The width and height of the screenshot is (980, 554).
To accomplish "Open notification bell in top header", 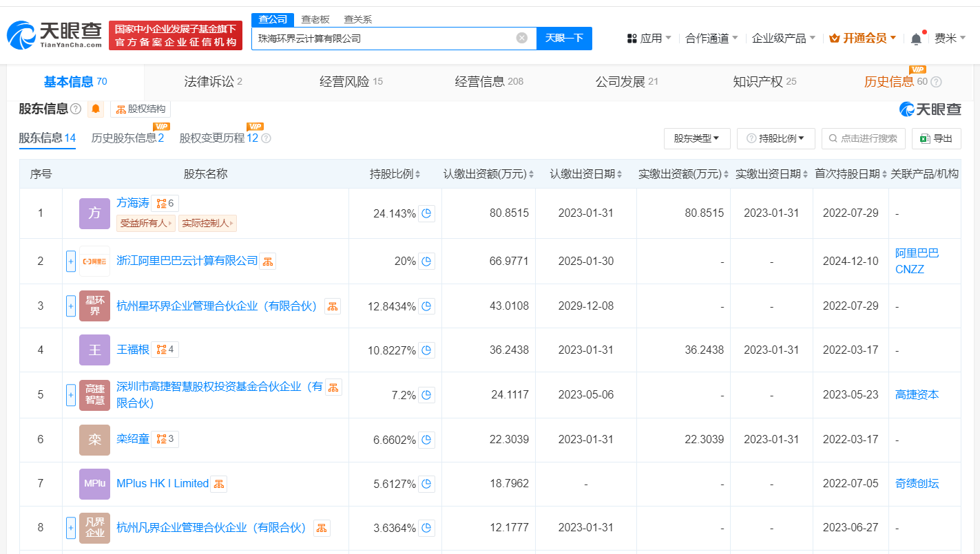I will coord(916,39).
